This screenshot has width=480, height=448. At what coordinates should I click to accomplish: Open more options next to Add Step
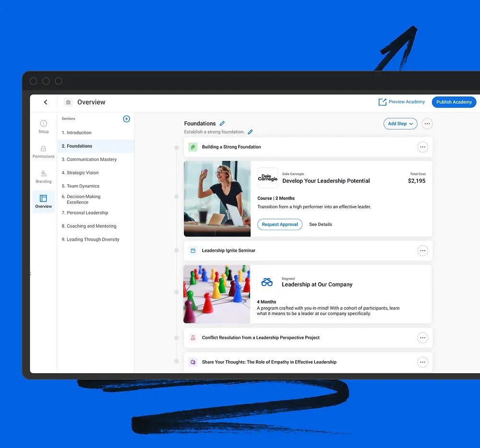(427, 124)
